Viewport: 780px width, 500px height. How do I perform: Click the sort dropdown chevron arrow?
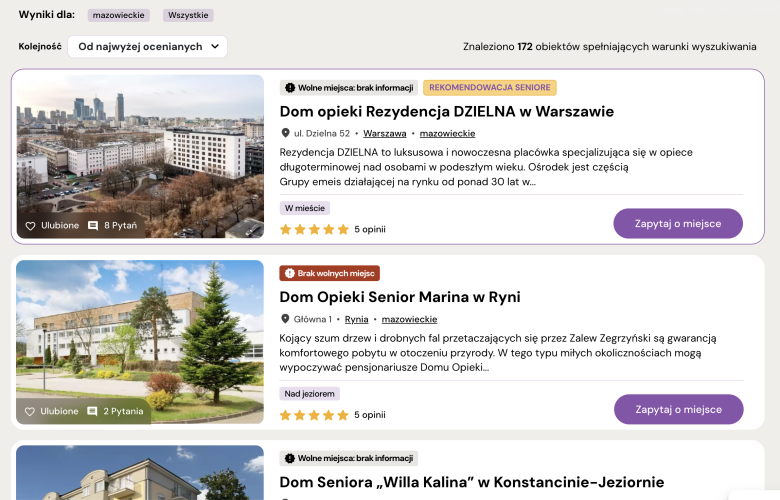tap(215, 46)
